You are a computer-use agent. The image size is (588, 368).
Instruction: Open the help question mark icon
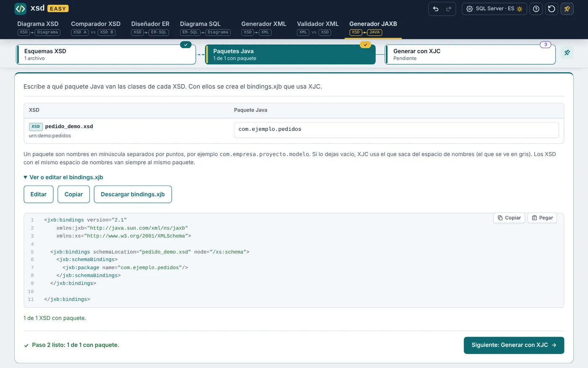point(536,9)
